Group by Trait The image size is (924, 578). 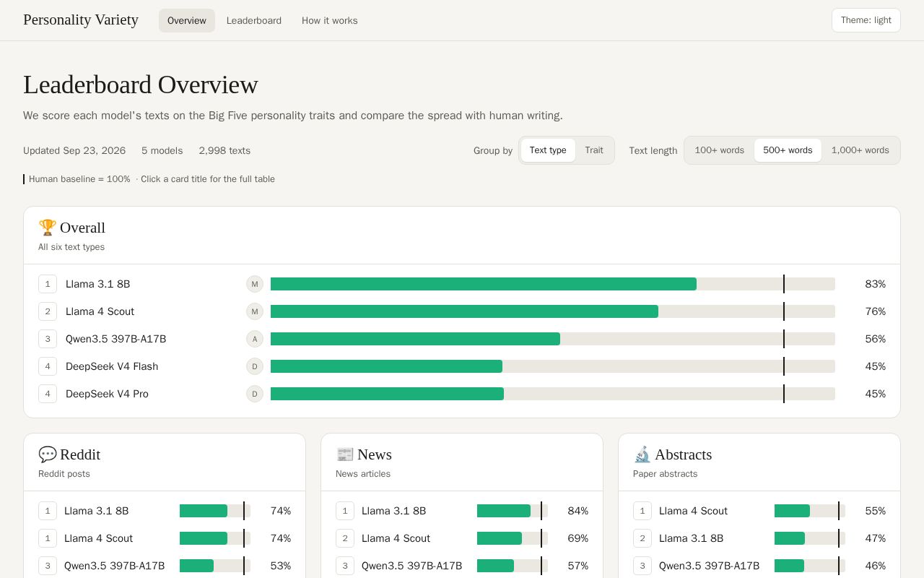point(594,150)
